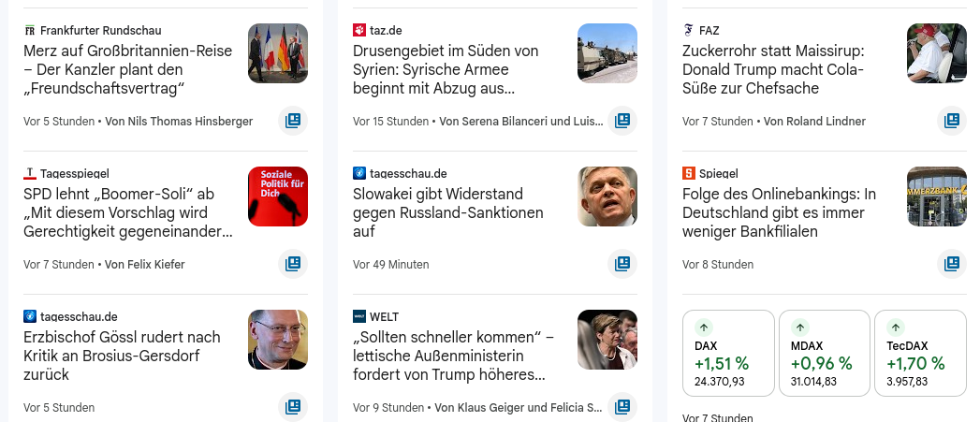Open full coverage icon for Onlinebanking Bankfilialen article
The image size is (980, 422).
(x=952, y=264)
